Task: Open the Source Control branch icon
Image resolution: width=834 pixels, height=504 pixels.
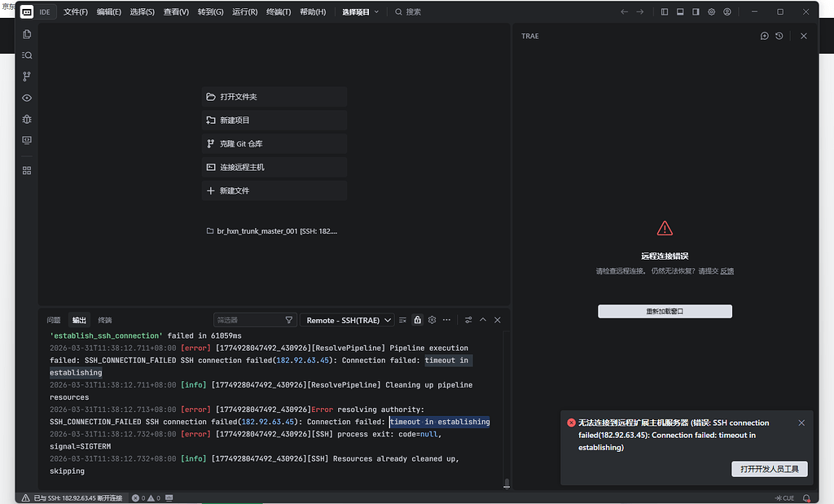Action: (x=27, y=77)
